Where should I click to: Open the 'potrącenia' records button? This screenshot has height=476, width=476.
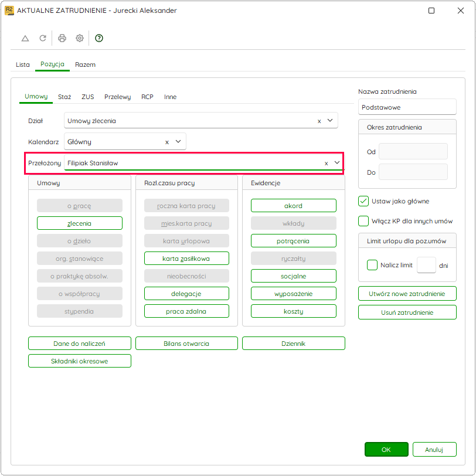click(x=294, y=241)
